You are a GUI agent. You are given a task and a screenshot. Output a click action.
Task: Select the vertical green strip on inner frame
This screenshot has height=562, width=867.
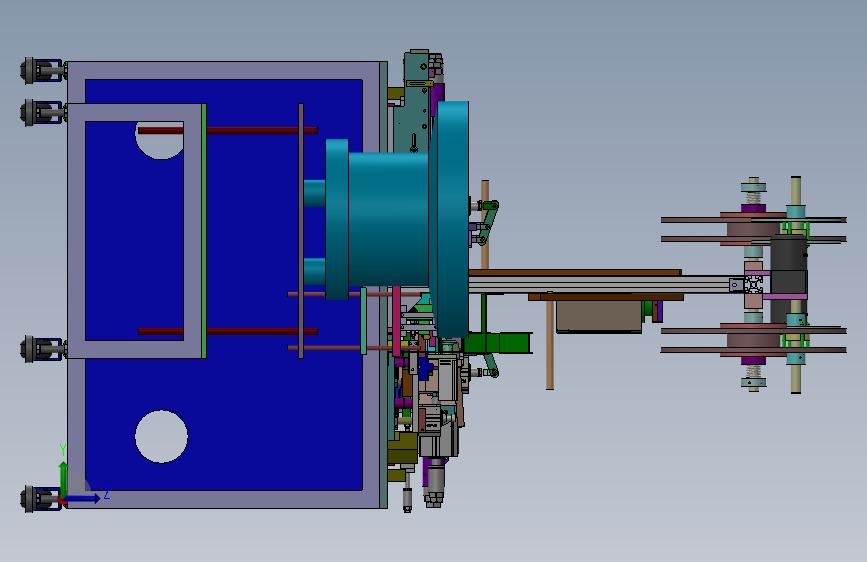point(204,231)
